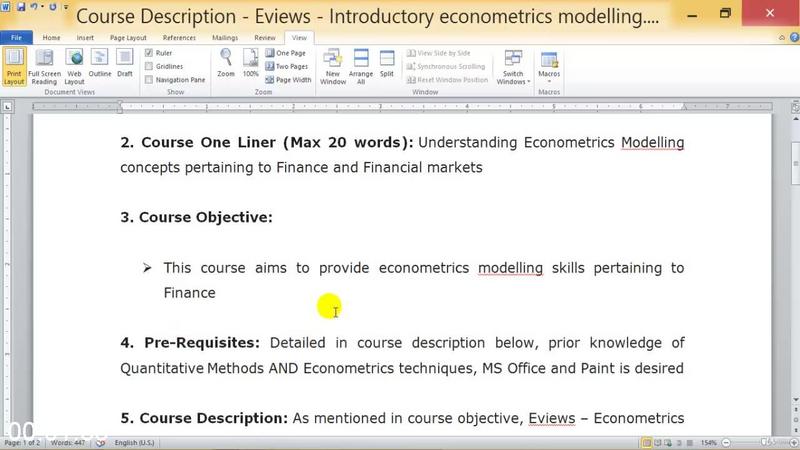
Task: Open Word Help question mark
Action: tap(794, 37)
